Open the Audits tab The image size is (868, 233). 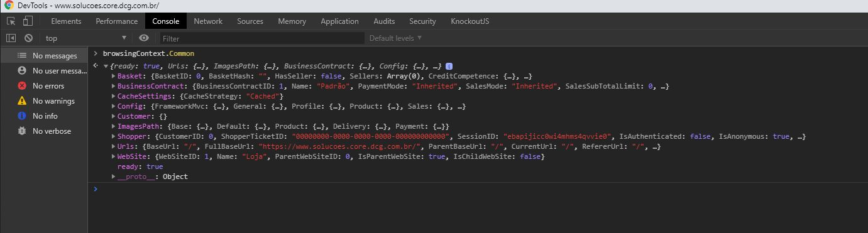pyautogui.click(x=384, y=21)
